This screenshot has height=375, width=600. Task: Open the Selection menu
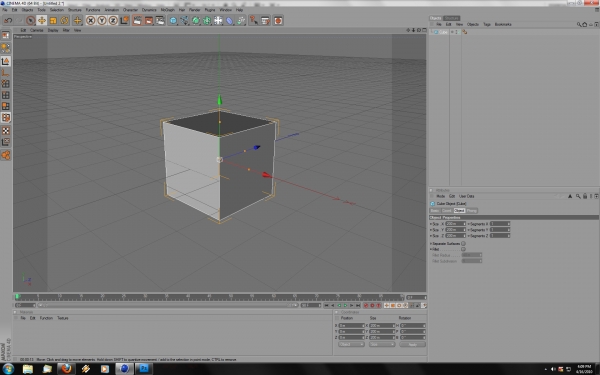57,10
